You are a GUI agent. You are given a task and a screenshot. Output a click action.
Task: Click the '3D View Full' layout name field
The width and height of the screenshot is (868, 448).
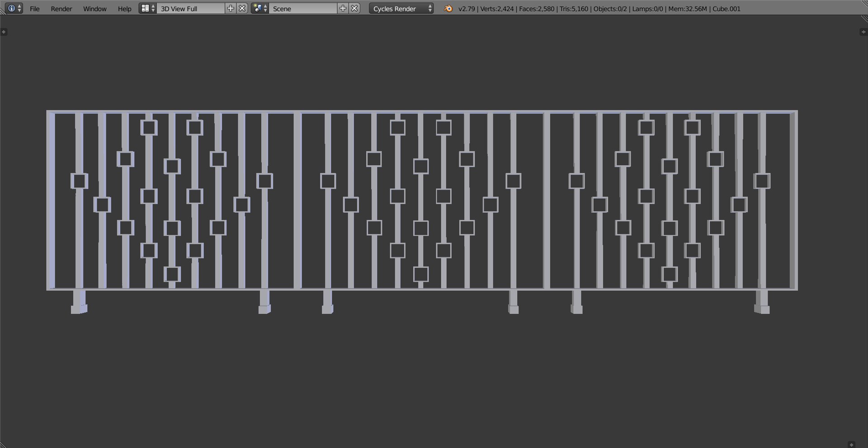191,8
